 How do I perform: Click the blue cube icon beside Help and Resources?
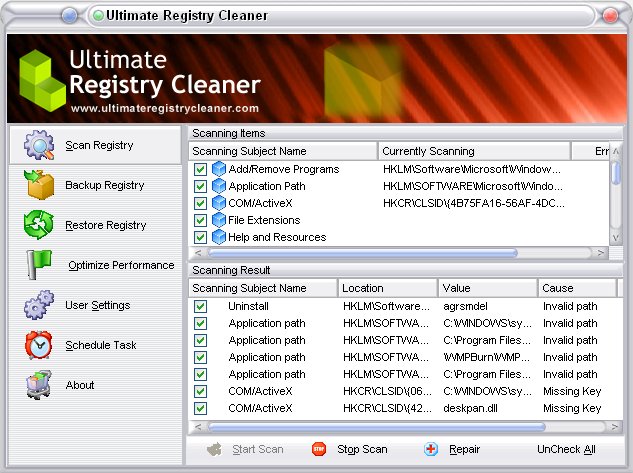pyautogui.click(x=219, y=236)
